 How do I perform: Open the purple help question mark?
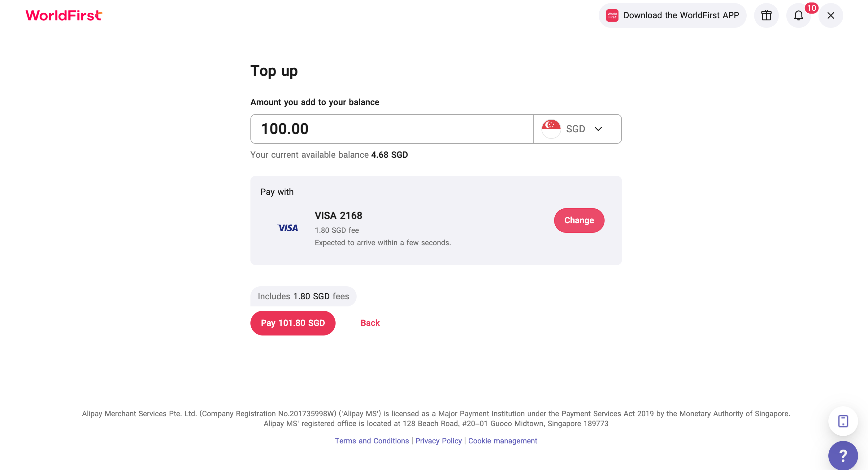pos(843,455)
